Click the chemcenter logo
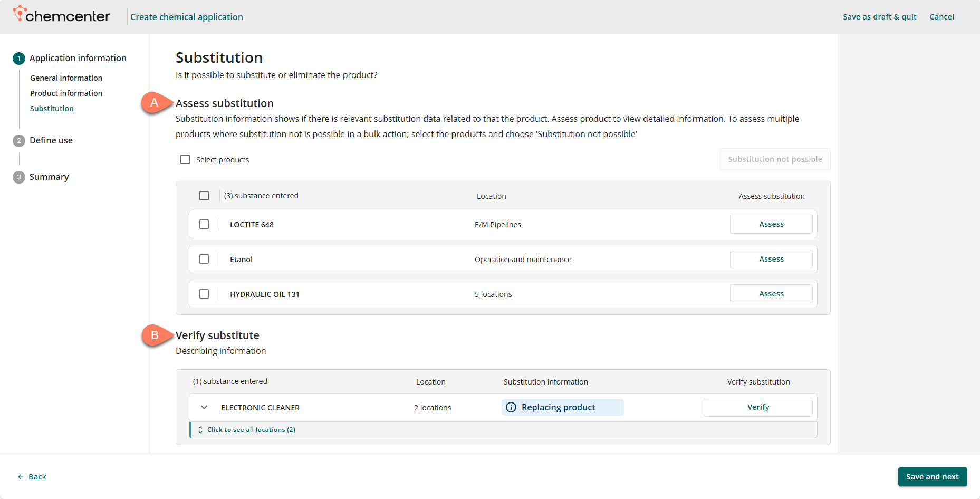The image size is (980, 499). tap(61, 15)
